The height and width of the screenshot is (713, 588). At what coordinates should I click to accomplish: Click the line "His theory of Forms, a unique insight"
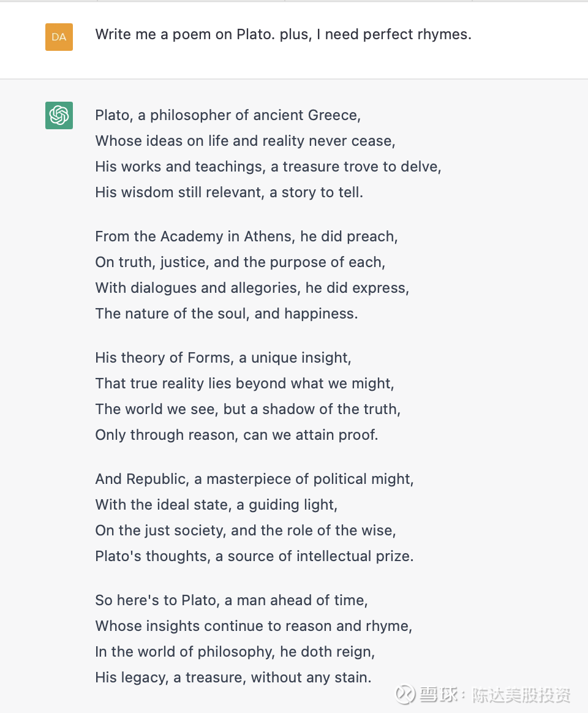point(223,358)
